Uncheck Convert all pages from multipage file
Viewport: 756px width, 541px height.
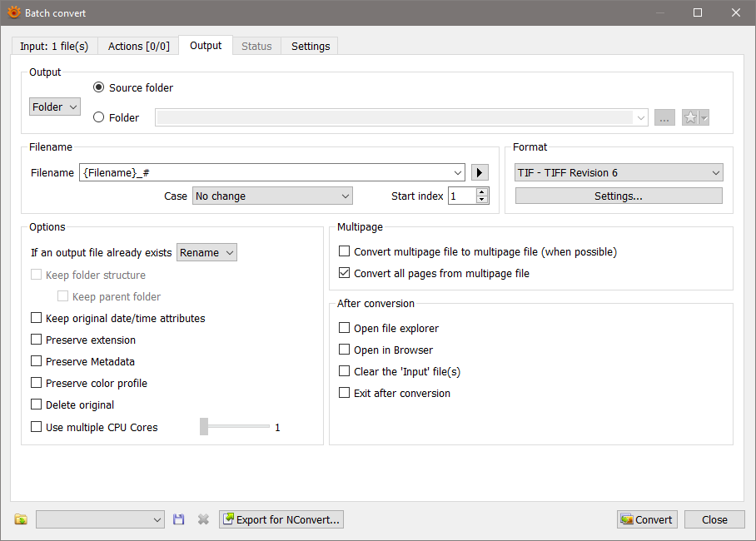[345, 273]
